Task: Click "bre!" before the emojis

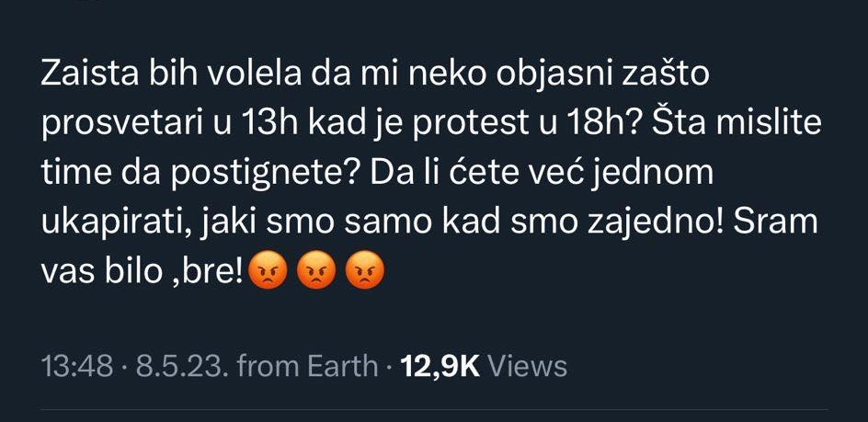Action: 218,272
